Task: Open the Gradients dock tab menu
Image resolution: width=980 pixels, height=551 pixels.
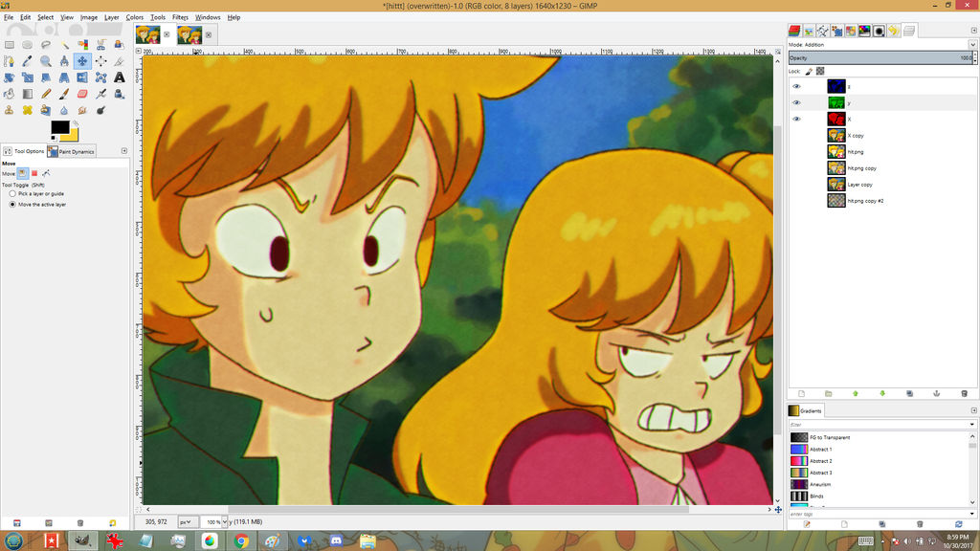Action: point(973,410)
